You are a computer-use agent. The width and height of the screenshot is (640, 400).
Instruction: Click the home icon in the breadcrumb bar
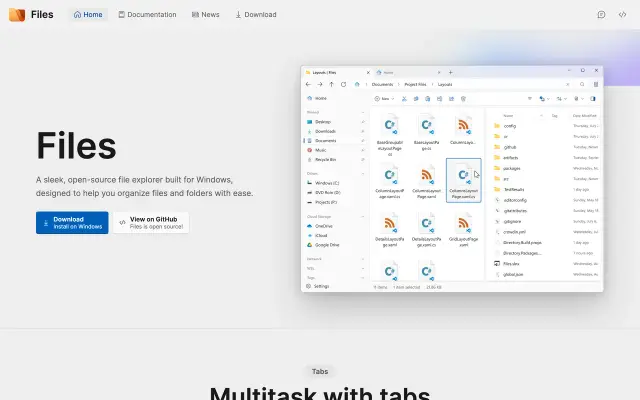(357, 84)
